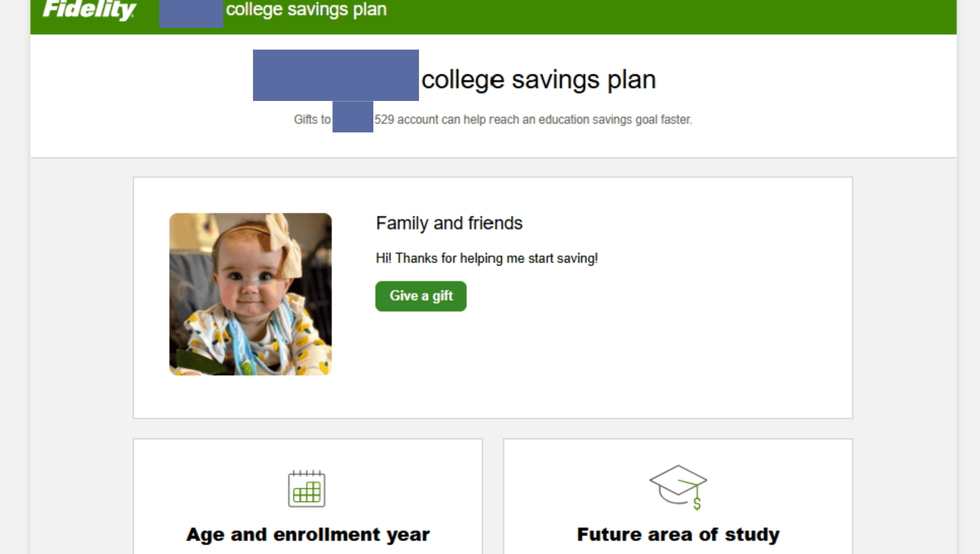This screenshot has width=980, height=554.
Task: Click the calendar/enrollment year icon
Action: point(307,489)
